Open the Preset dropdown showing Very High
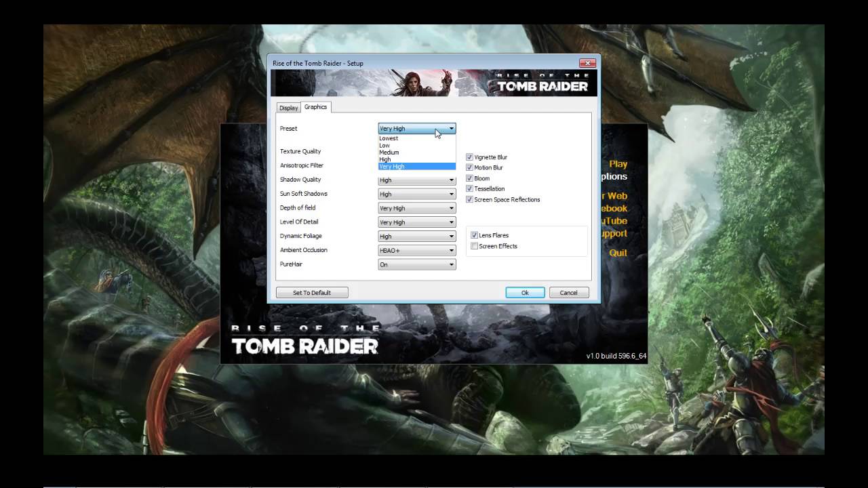The height and width of the screenshot is (488, 868). (x=417, y=128)
